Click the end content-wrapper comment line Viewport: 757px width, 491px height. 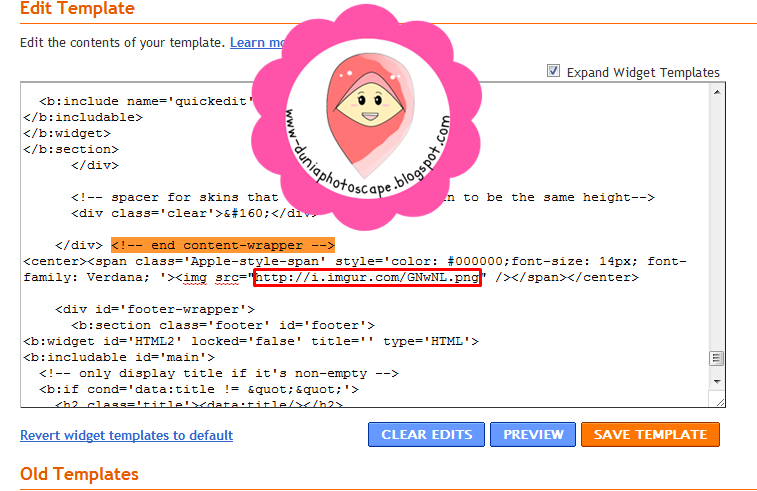point(223,245)
